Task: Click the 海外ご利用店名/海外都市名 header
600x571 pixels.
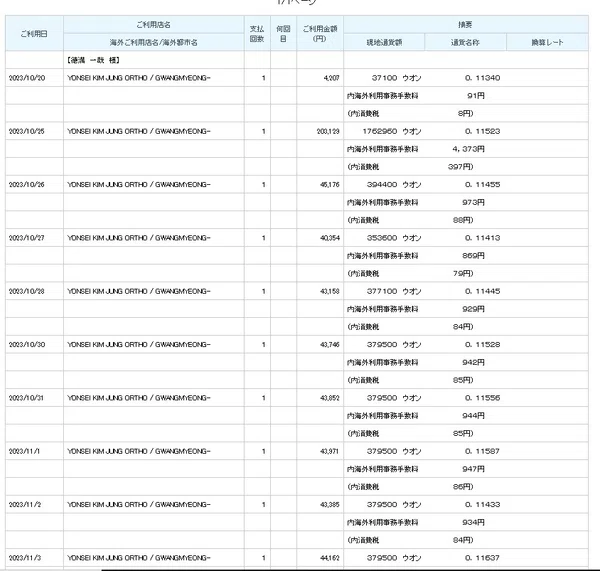Action: [154, 42]
